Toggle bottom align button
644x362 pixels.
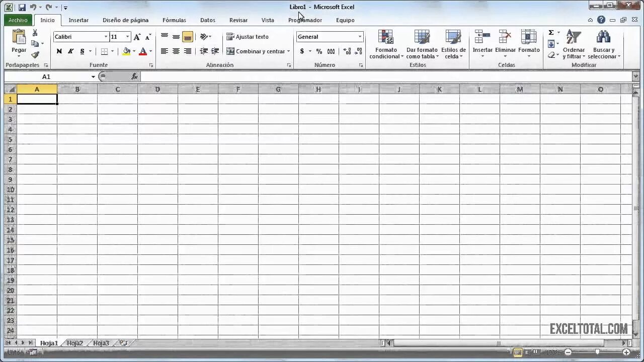(188, 37)
